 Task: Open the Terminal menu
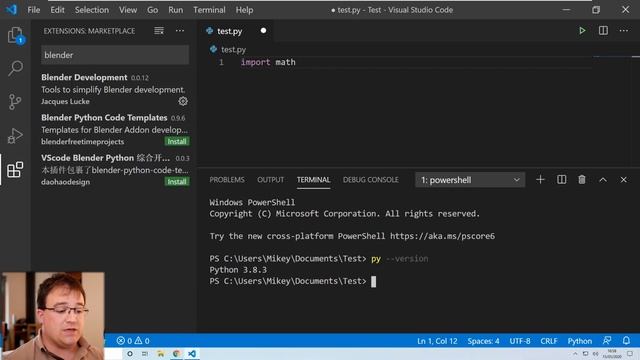[209, 10]
